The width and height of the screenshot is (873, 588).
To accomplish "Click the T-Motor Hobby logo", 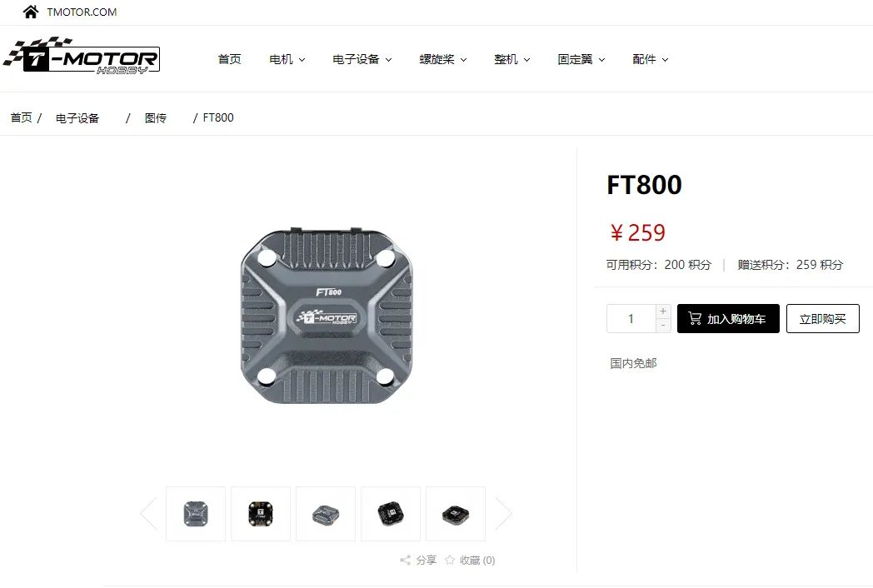I will point(82,55).
